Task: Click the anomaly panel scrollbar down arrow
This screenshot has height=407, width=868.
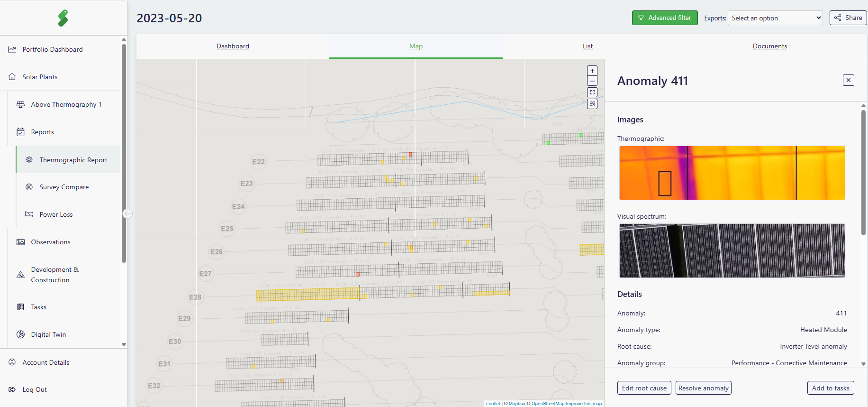Action: point(863,364)
